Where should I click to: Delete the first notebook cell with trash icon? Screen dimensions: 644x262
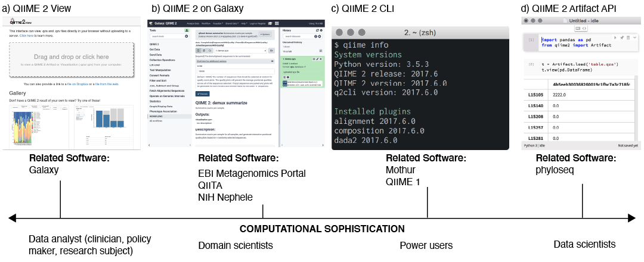click(627, 38)
